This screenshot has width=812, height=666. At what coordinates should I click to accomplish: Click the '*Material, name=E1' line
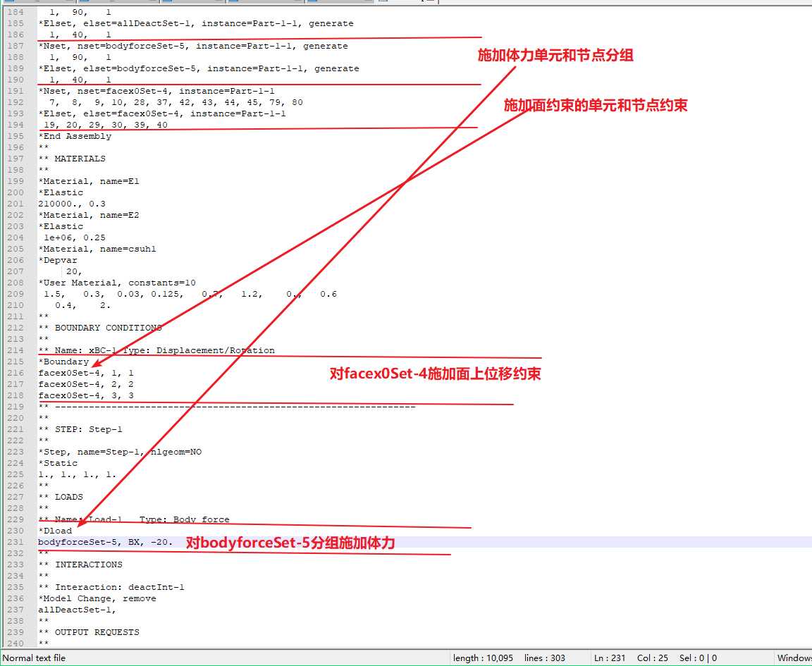89,181
